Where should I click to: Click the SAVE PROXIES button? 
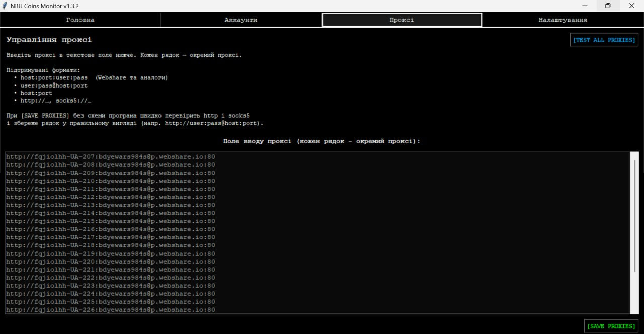[x=611, y=326]
